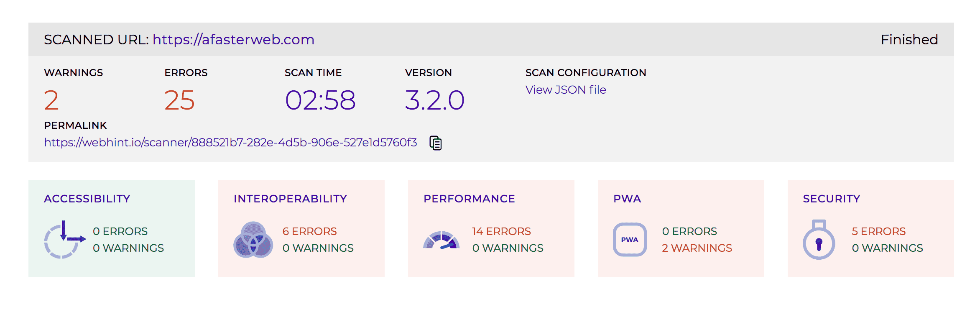Follow the webhint.io scanner permalink

[230, 143]
